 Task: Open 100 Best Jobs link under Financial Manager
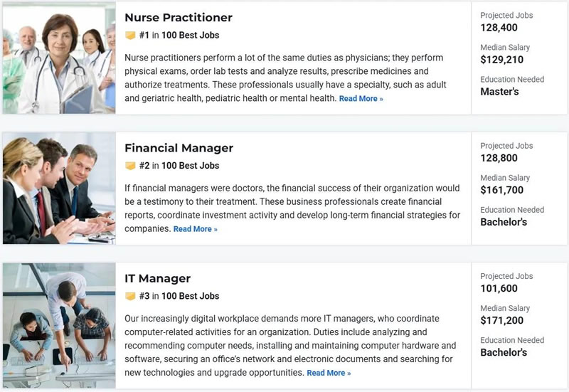click(190, 166)
